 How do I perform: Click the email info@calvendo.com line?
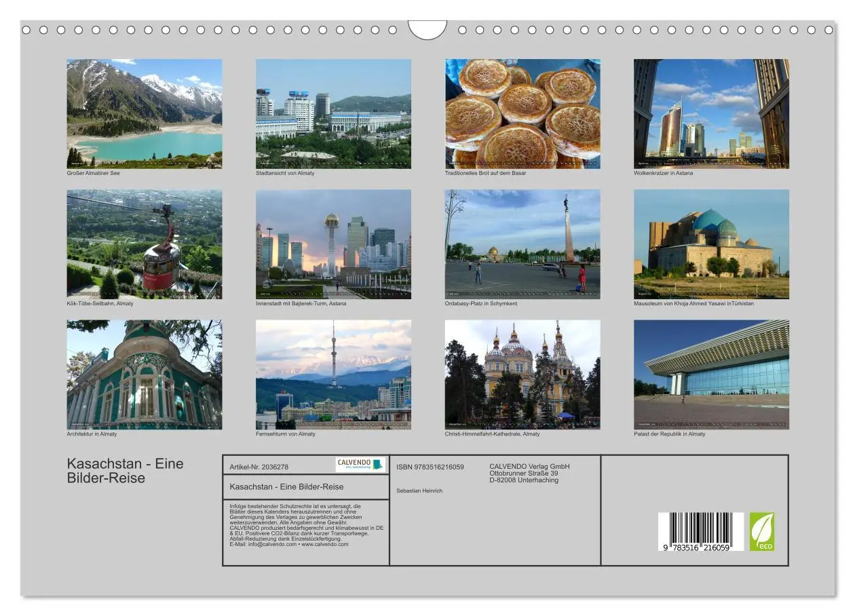click(x=289, y=544)
